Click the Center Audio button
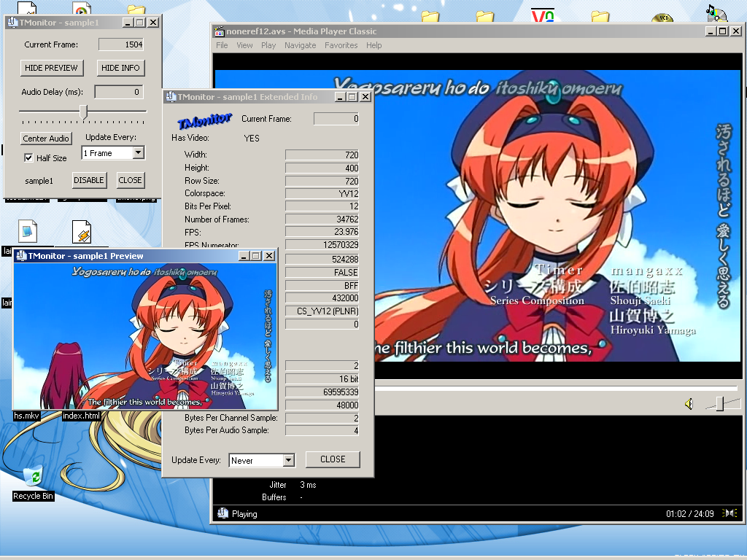747x560 pixels. pyautogui.click(x=46, y=139)
